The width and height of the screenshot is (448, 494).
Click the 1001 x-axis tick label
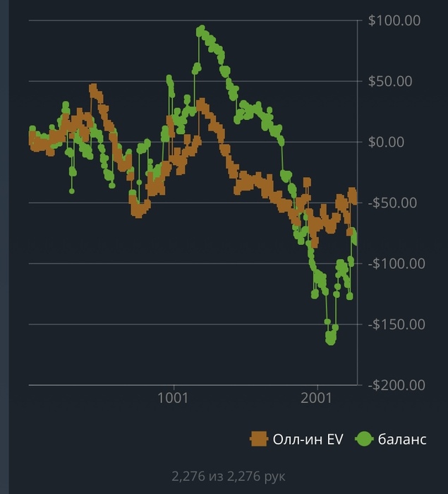click(173, 398)
